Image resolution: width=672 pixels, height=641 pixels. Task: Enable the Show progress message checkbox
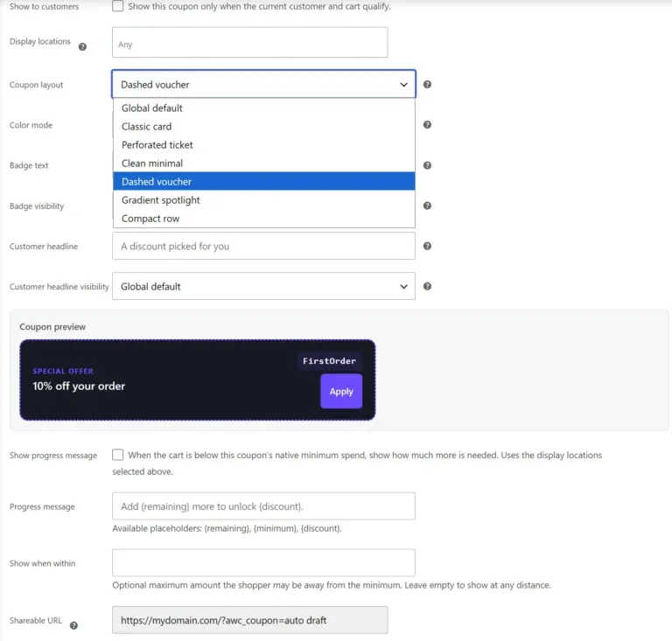117,455
